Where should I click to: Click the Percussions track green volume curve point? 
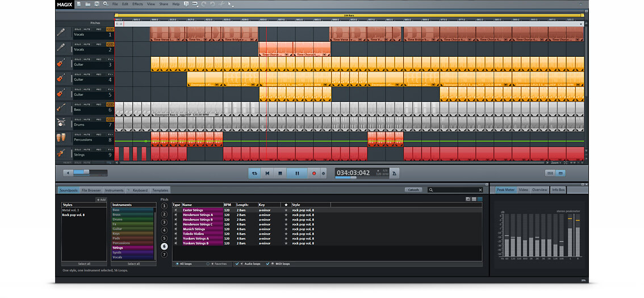(x=145, y=142)
